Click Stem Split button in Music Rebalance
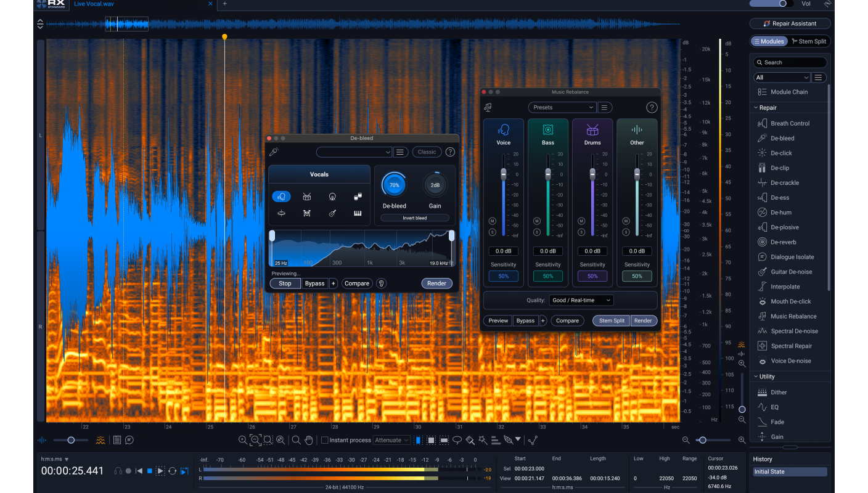 pyautogui.click(x=612, y=320)
